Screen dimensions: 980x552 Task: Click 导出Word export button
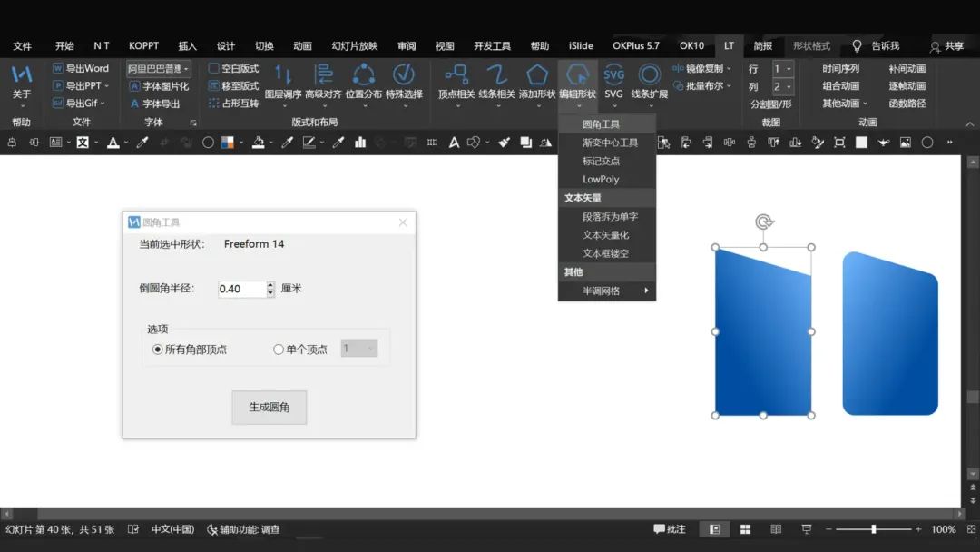coord(81,68)
